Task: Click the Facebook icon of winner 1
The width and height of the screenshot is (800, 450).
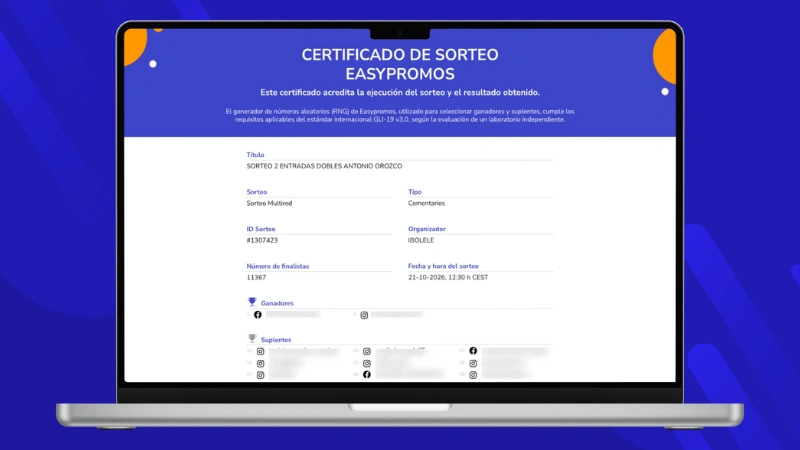Action: pyautogui.click(x=258, y=315)
